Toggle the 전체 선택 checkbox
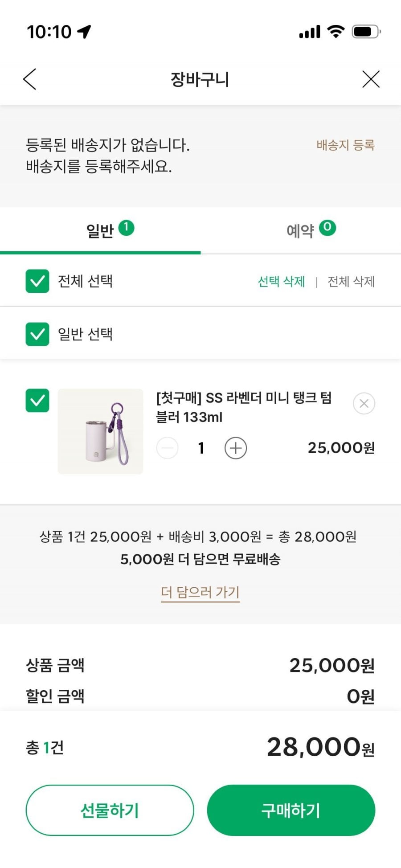This screenshot has width=401, height=868. [37, 281]
